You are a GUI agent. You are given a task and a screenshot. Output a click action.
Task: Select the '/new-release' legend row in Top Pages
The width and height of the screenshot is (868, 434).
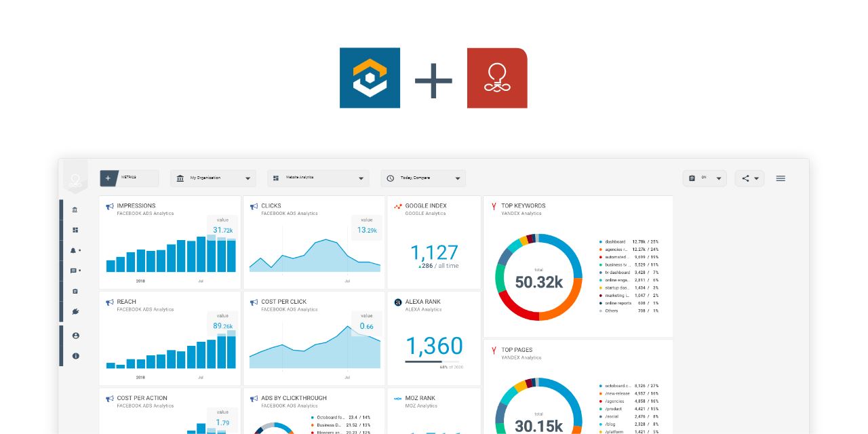[x=629, y=393]
